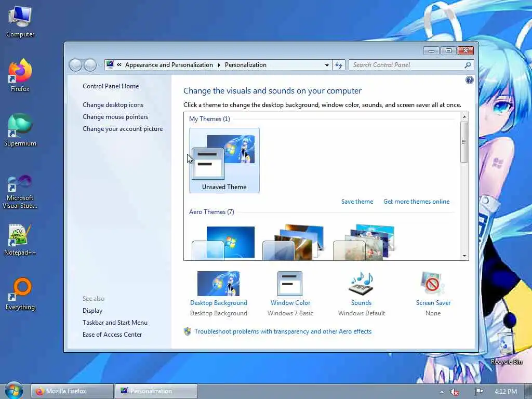Click the Screen Saver text link
Screen dimensions: 532x399
(x=433, y=303)
